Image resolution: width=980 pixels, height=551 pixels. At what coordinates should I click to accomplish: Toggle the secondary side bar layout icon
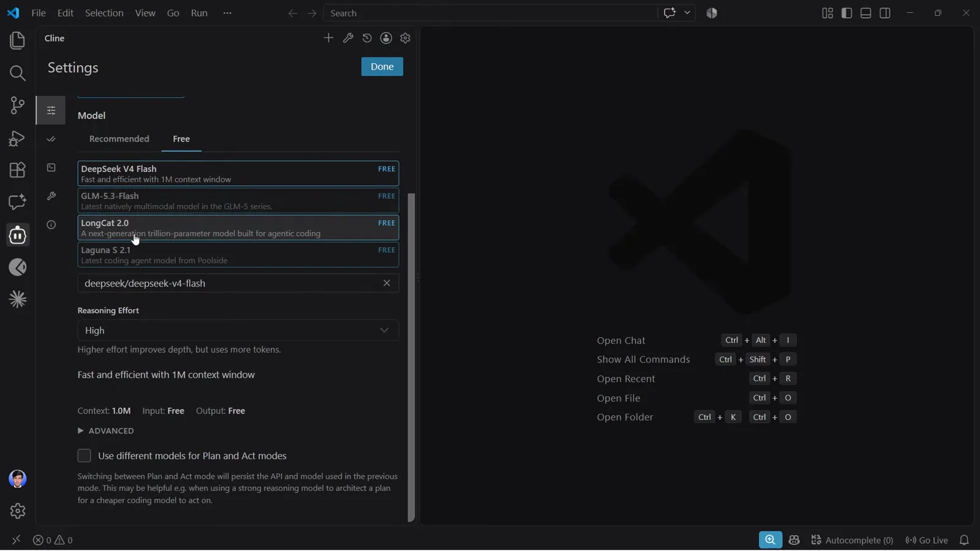(885, 13)
